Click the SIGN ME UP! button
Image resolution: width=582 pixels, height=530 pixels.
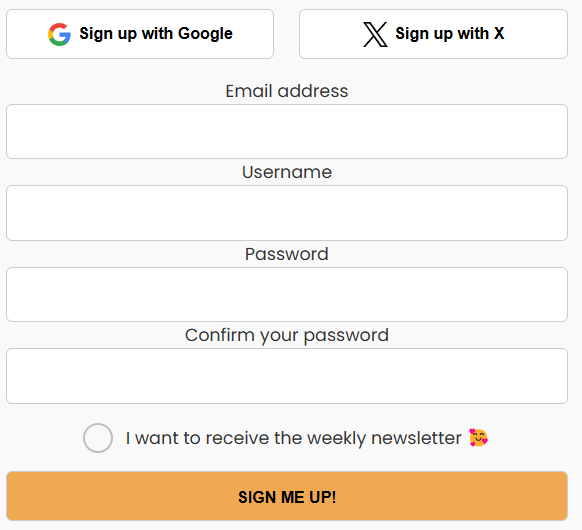click(x=287, y=496)
